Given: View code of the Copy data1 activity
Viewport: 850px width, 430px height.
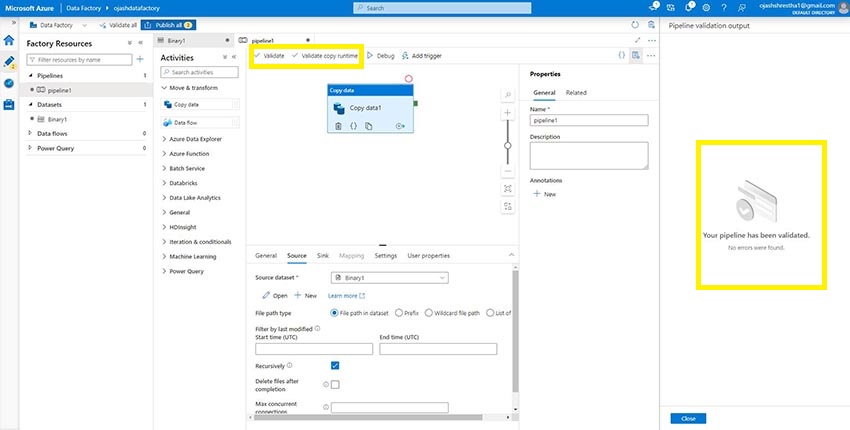Looking at the screenshot, I should click(353, 126).
